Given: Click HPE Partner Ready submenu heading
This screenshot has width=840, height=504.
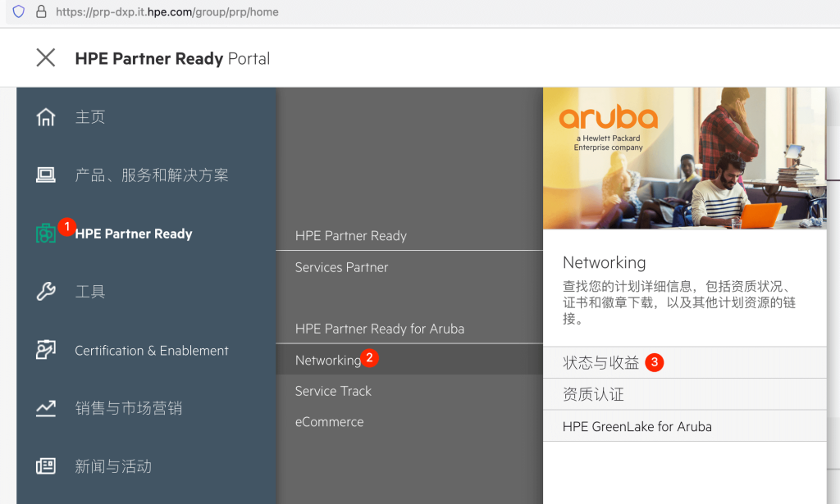Looking at the screenshot, I should pos(351,236).
